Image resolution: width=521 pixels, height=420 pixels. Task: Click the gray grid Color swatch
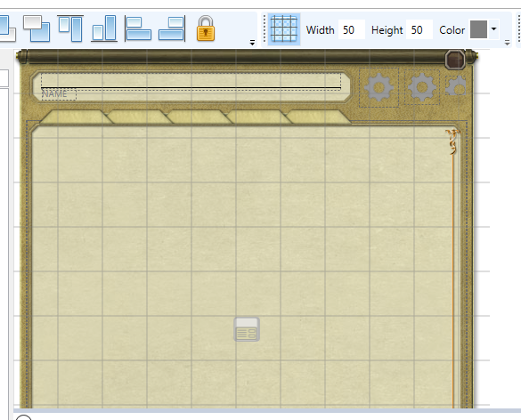click(x=478, y=29)
